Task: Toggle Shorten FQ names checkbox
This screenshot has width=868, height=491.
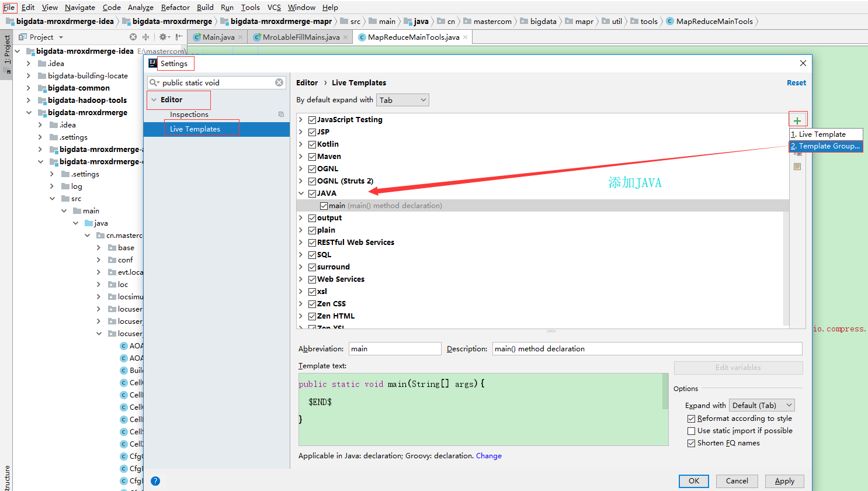Action: pyautogui.click(x=692, y=443)
